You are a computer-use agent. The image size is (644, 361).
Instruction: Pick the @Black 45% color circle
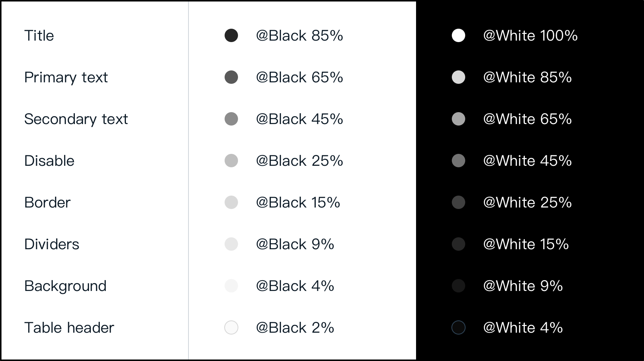click(231, 119)
